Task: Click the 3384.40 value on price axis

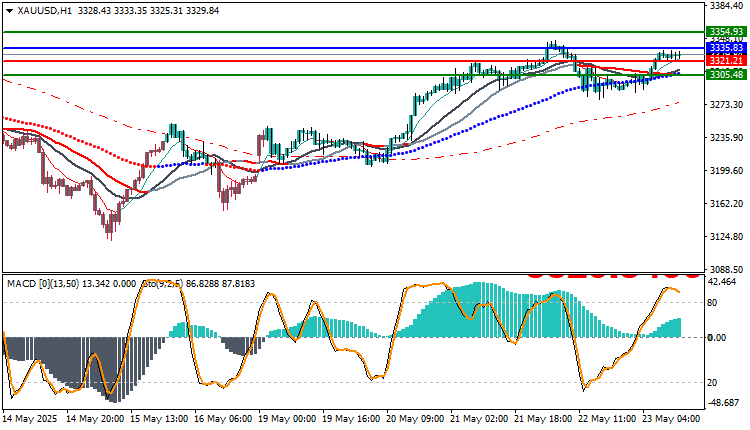Action: 727,6
